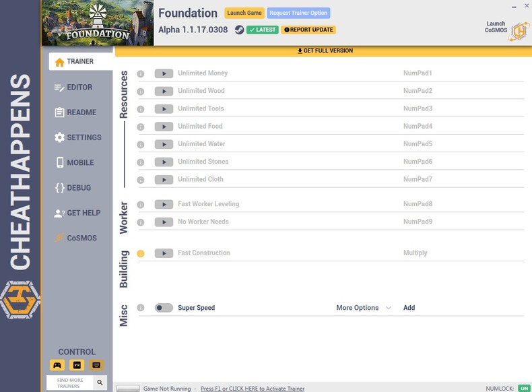The width and height of the screenshot is (532, 392).
Task: Click the status bar progress indicator
Action: [128, 388]
